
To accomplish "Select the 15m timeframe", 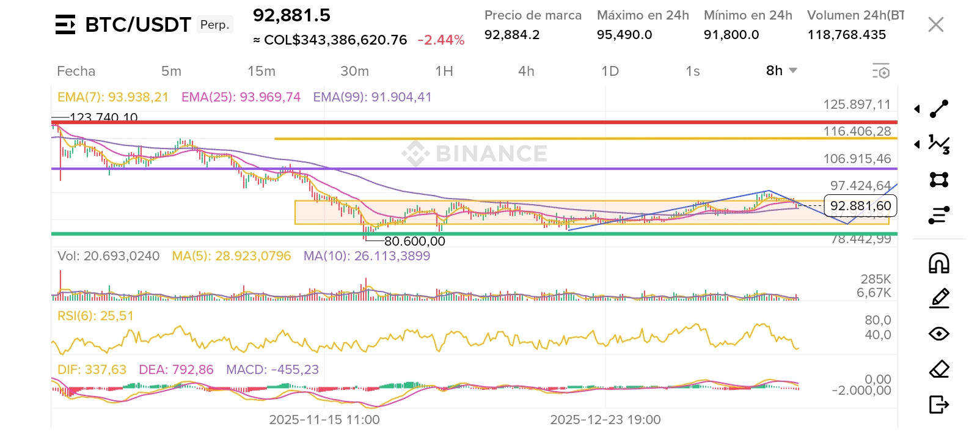I will point(261,71).
